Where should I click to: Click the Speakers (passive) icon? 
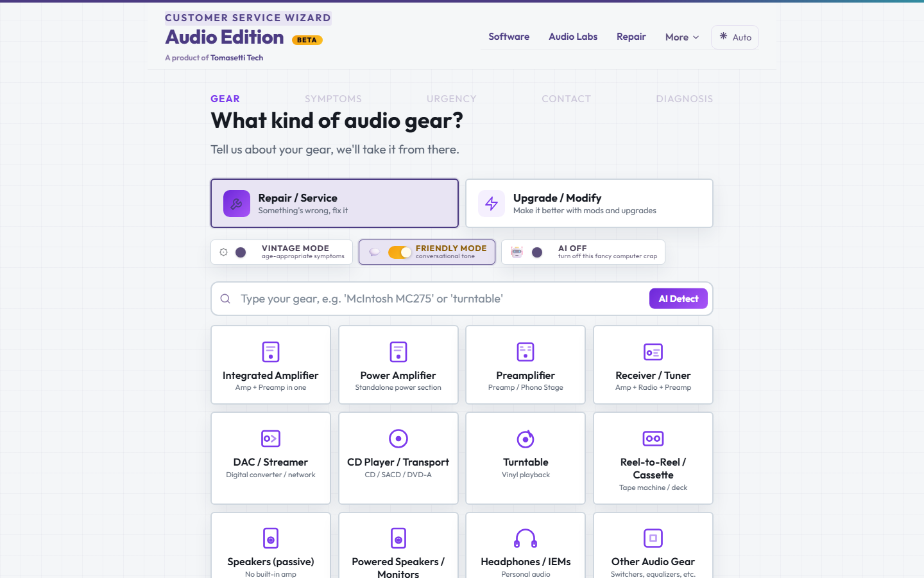coord(271,538)
